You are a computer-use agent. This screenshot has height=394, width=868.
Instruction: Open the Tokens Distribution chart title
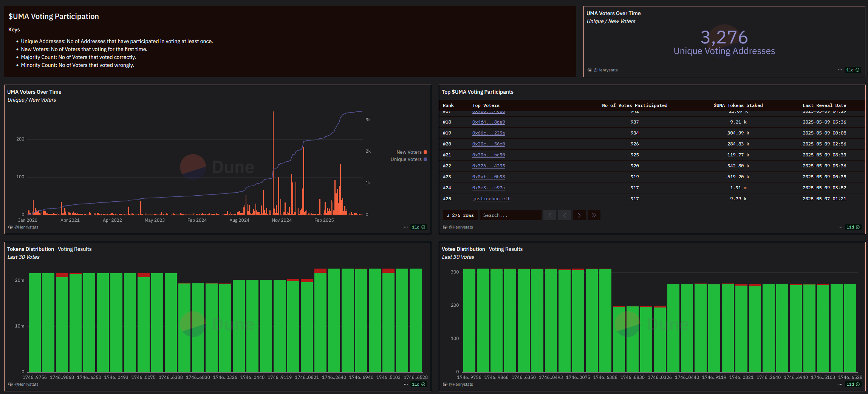[x=31, y=249]
